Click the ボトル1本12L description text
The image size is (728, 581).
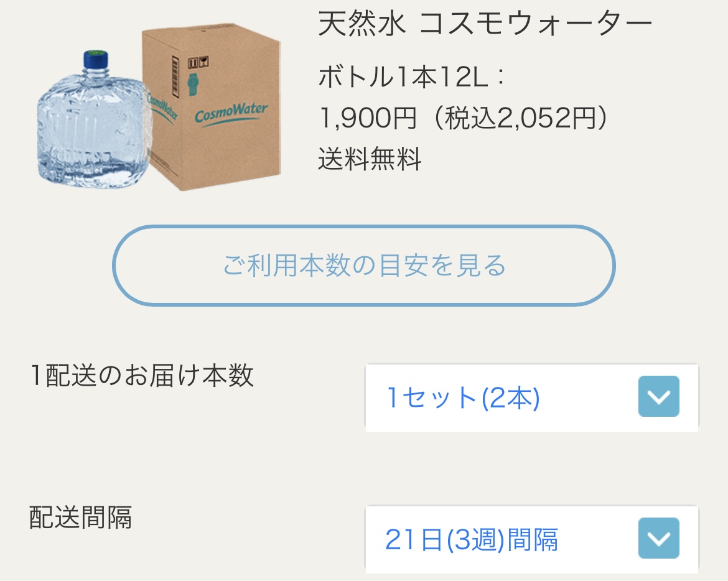[411, 77]
